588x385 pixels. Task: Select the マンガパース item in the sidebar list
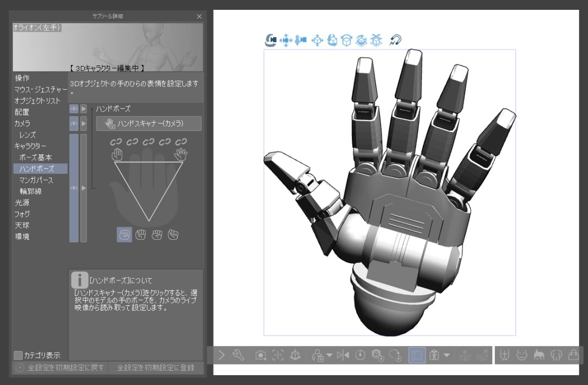30,180
